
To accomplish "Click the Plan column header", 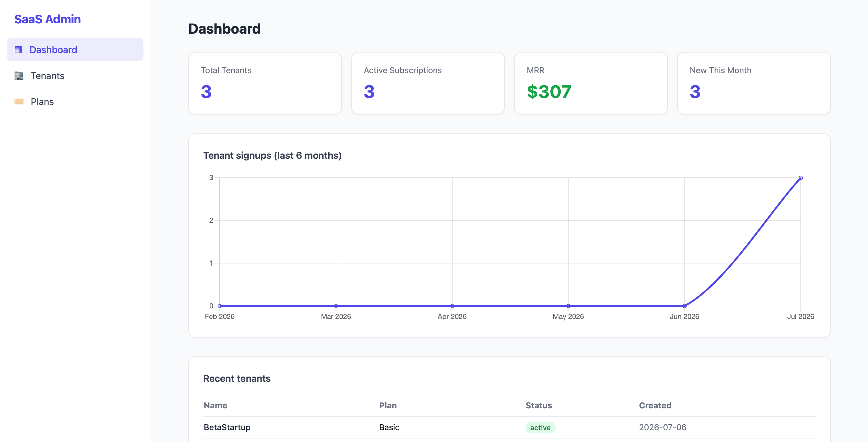I will pyautogui.click(x=388, y=405).
